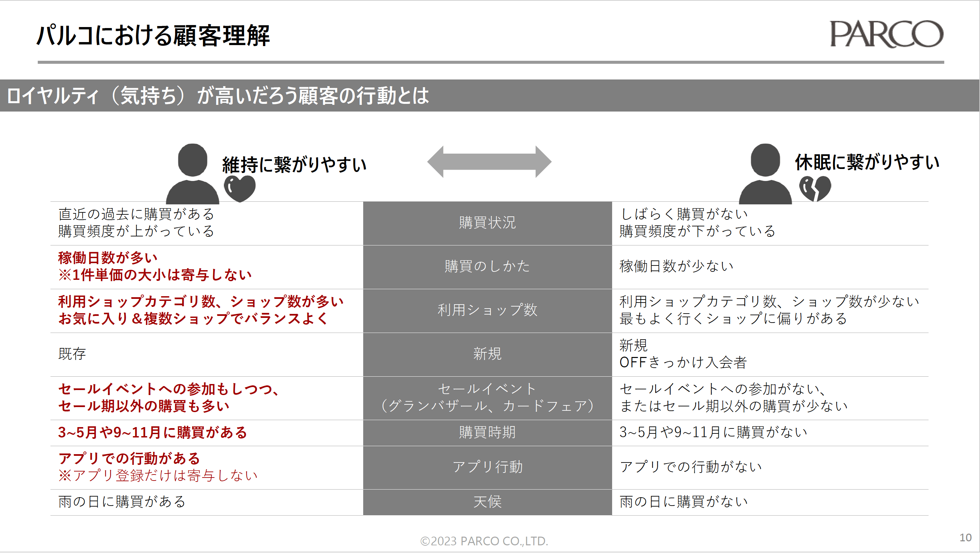The width and height of the screenshot is (980, 553).
Task: Select the 天候 category cell
Action: (x=487, y=502)
